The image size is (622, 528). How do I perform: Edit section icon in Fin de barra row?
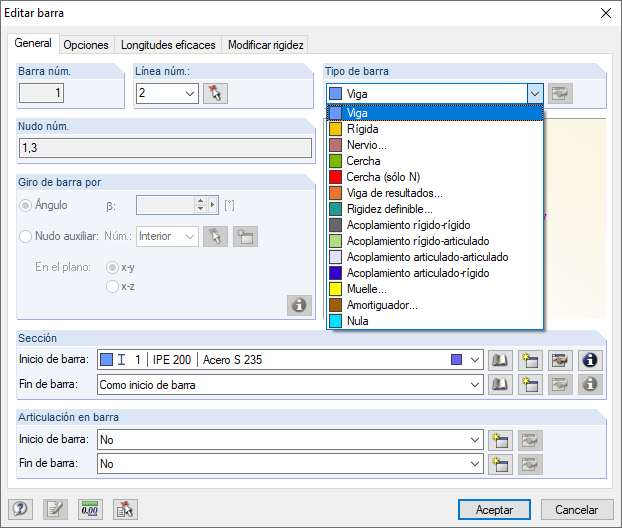pyautogui.click(x=560, y=384)
